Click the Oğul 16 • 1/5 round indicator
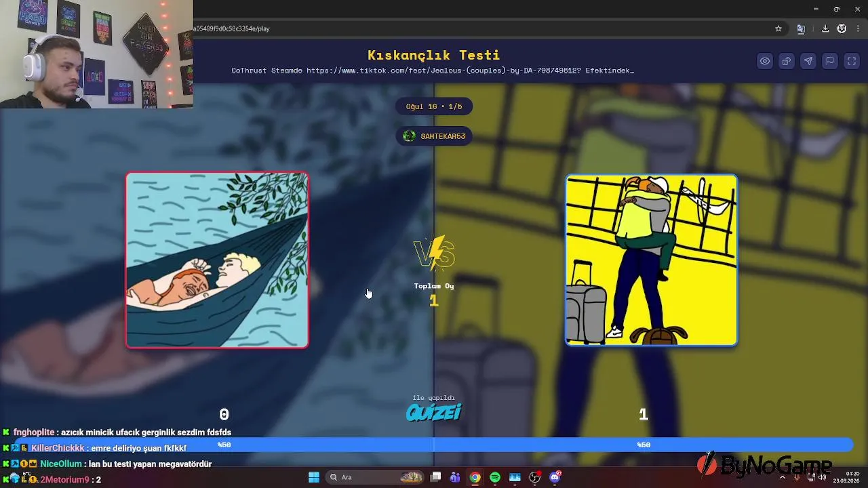 [x=434, y=106]
